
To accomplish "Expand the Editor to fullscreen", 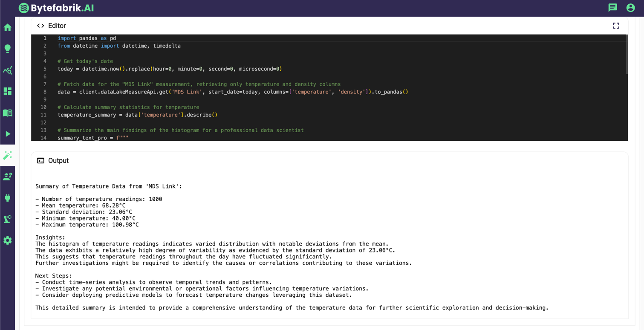I will click(x=616, y=26).
